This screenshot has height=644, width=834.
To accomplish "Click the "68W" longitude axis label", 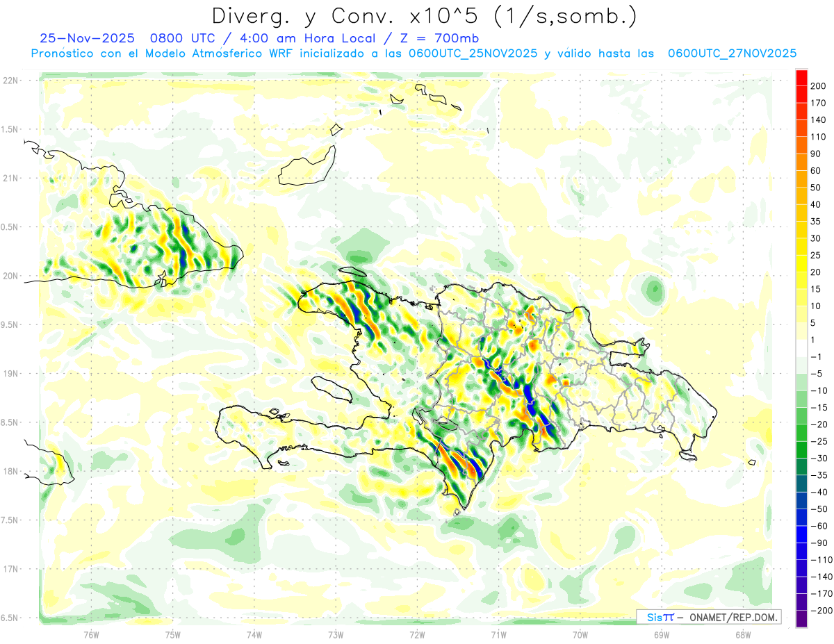I will point(743,634).
